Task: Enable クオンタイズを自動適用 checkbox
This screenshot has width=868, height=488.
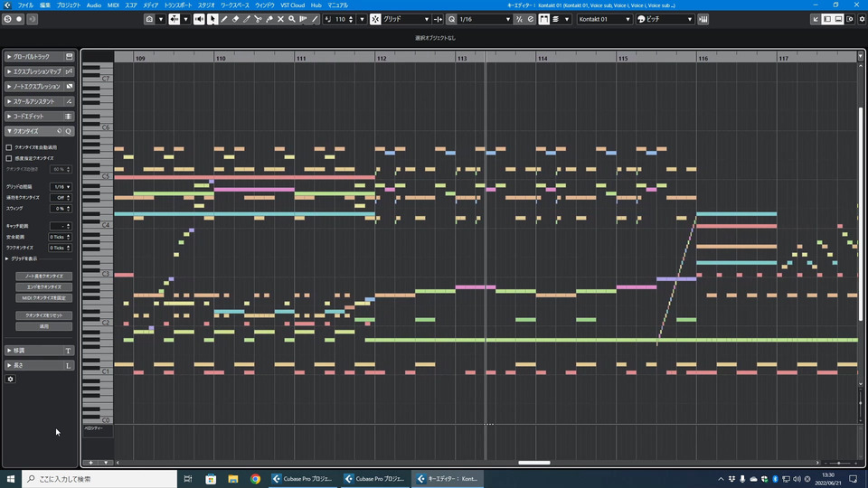Action: (9, 146)
